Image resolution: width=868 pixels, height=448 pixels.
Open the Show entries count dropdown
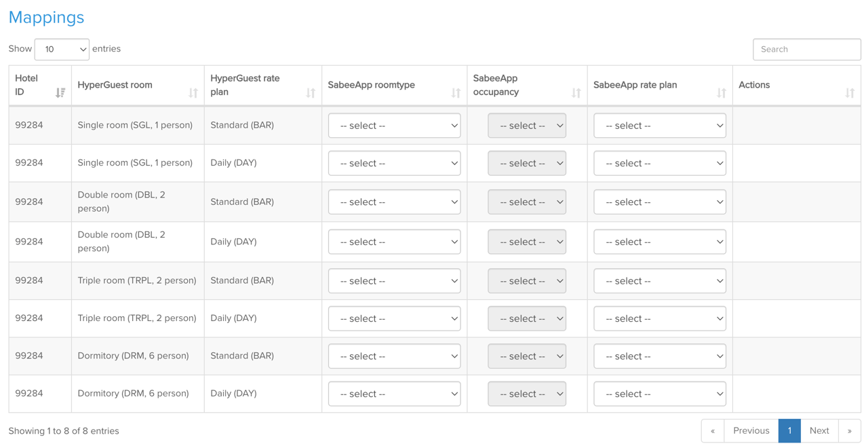(x=62, y=49)
